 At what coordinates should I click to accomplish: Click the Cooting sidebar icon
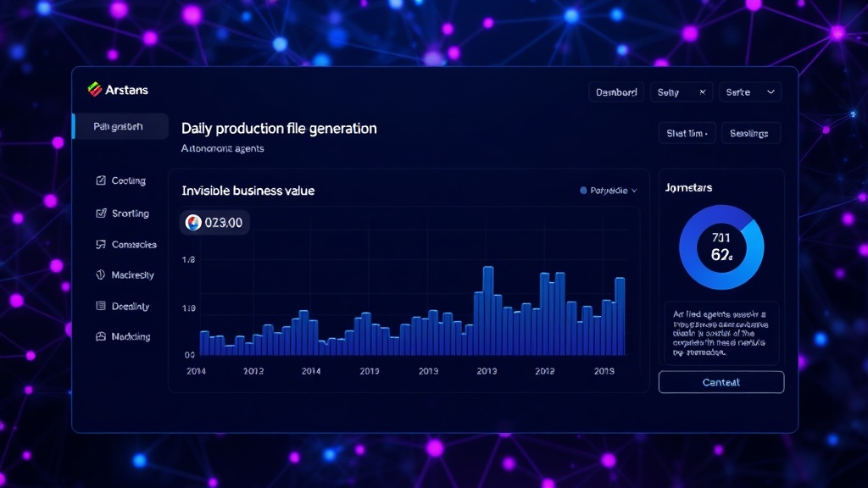pos(101,180)
